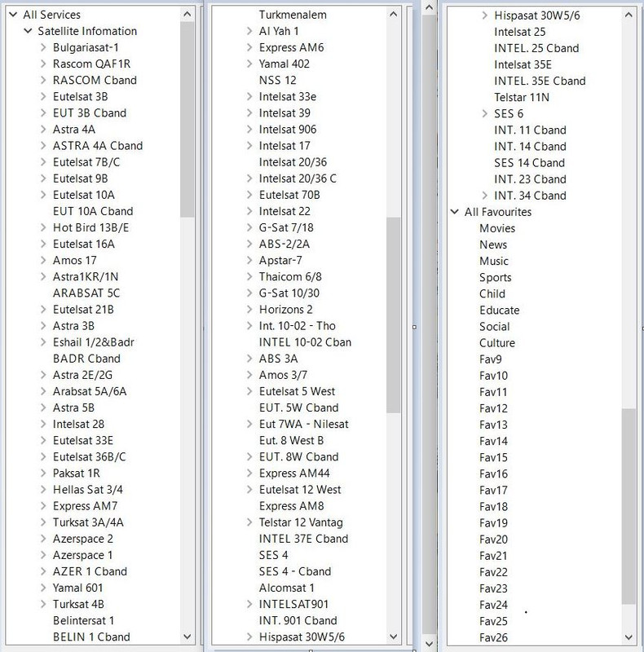Select BELIN 1 Cband entry
Image resolution: width=644 pixels, height=652 pixels.
91,637
